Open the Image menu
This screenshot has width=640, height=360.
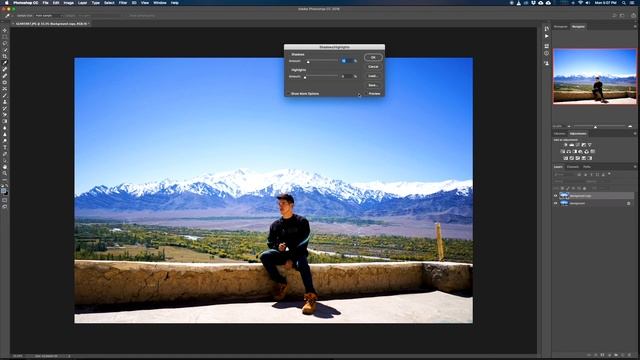pyautogui.click(x=69, y=3)
